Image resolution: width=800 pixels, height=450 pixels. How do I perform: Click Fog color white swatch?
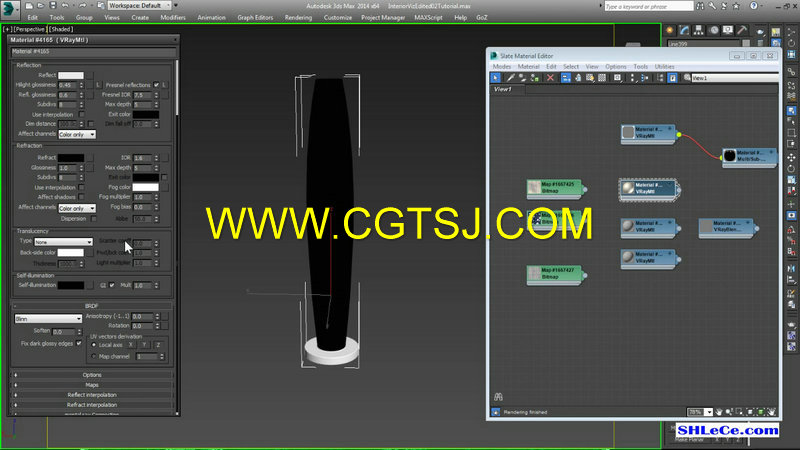click(x=146, y=187)
